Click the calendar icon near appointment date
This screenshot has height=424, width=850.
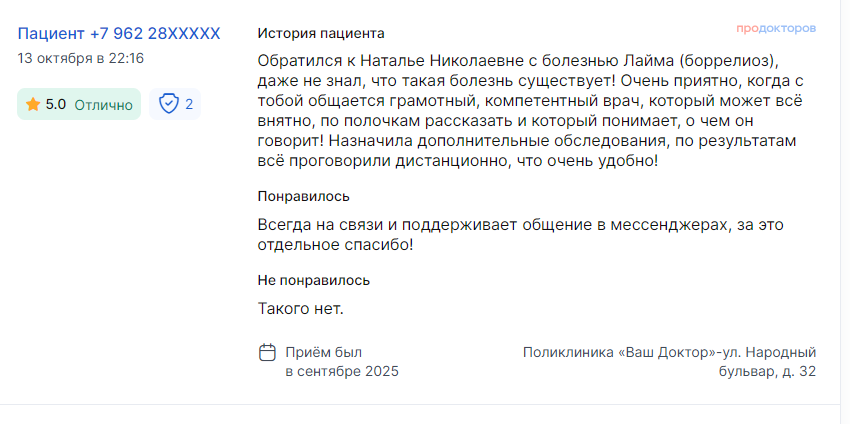click(x=267, y=352)
